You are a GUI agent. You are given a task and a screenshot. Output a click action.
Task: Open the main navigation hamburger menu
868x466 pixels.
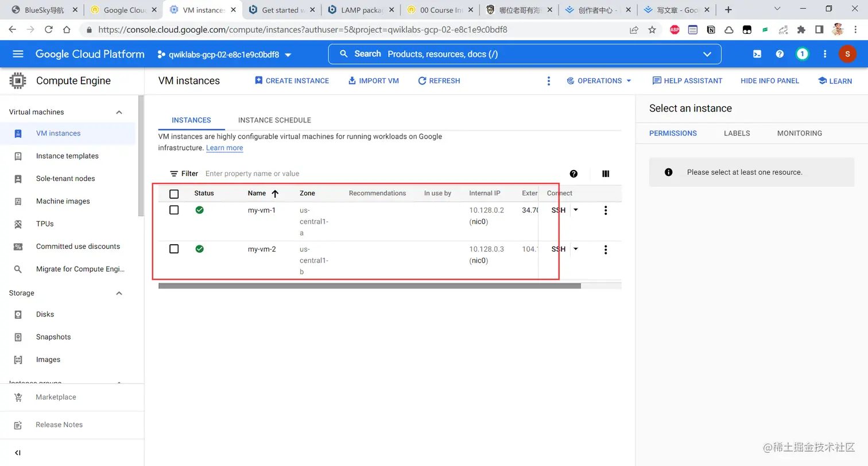click(x=18, y=54)
